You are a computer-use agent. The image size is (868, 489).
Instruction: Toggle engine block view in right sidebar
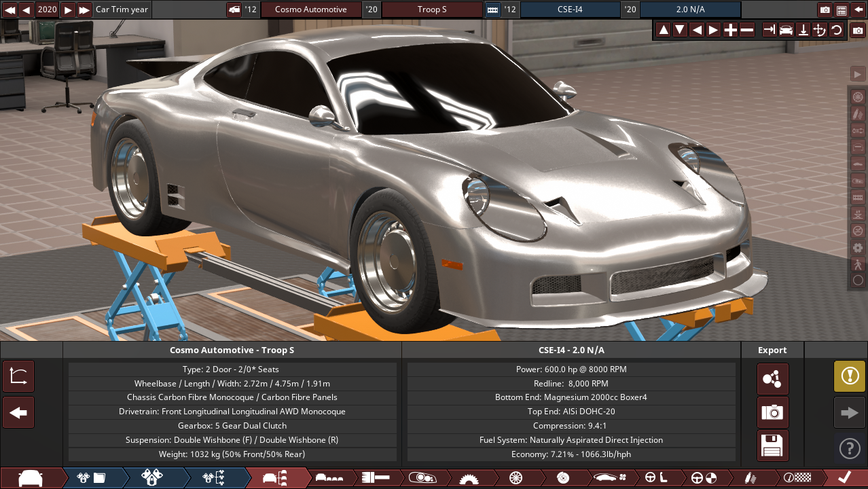tap(858, 197)
